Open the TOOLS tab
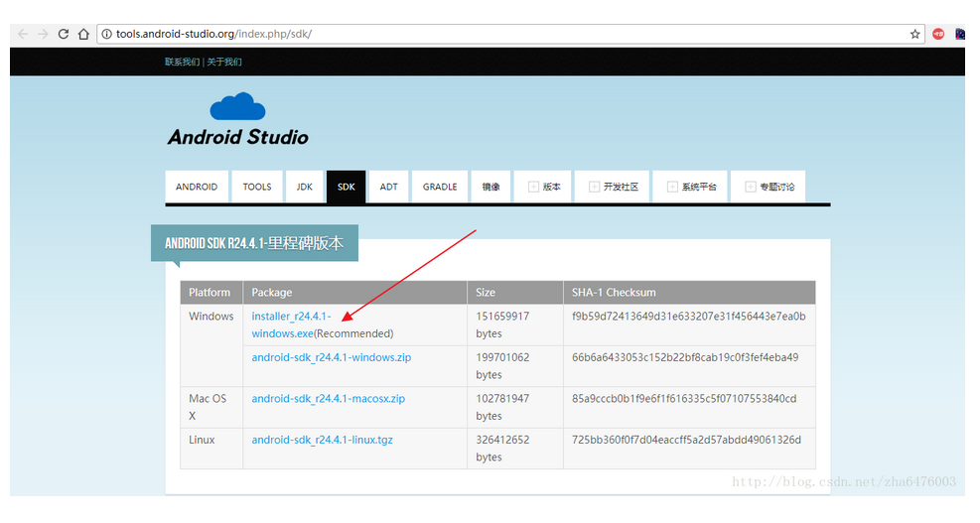 (x=257, y=187)
